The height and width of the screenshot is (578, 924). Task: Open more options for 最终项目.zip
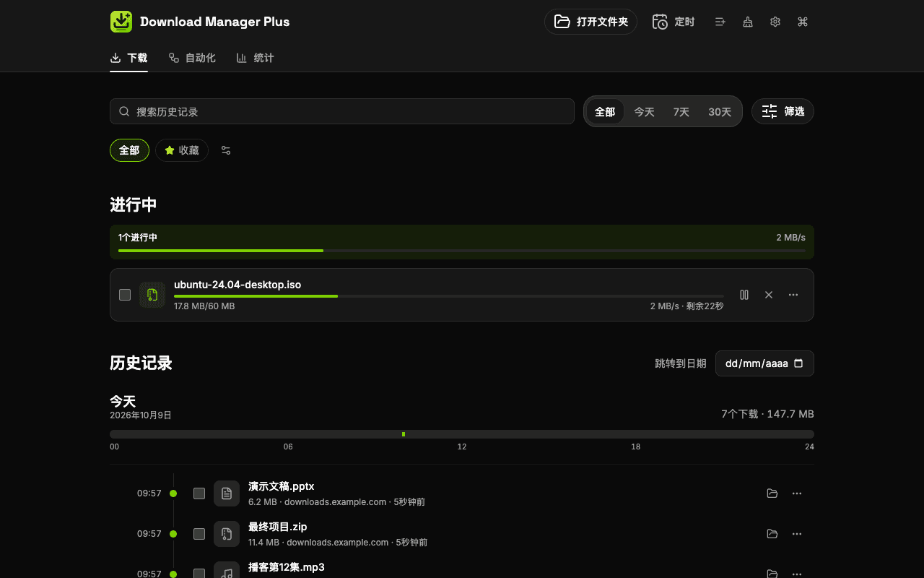[x=797, y=534]
